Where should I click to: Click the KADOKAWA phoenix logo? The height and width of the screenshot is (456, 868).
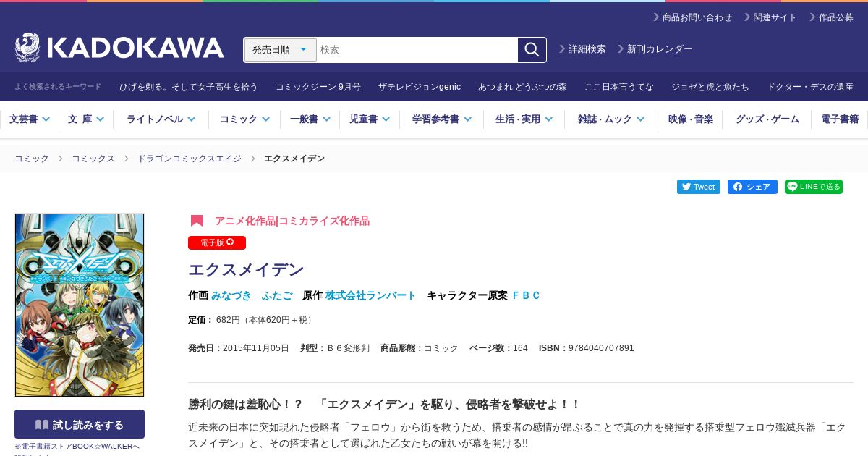click(119, 48)
